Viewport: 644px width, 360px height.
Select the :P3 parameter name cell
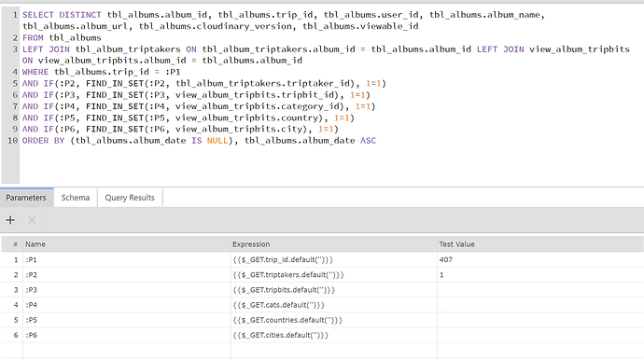coord(127,290)
